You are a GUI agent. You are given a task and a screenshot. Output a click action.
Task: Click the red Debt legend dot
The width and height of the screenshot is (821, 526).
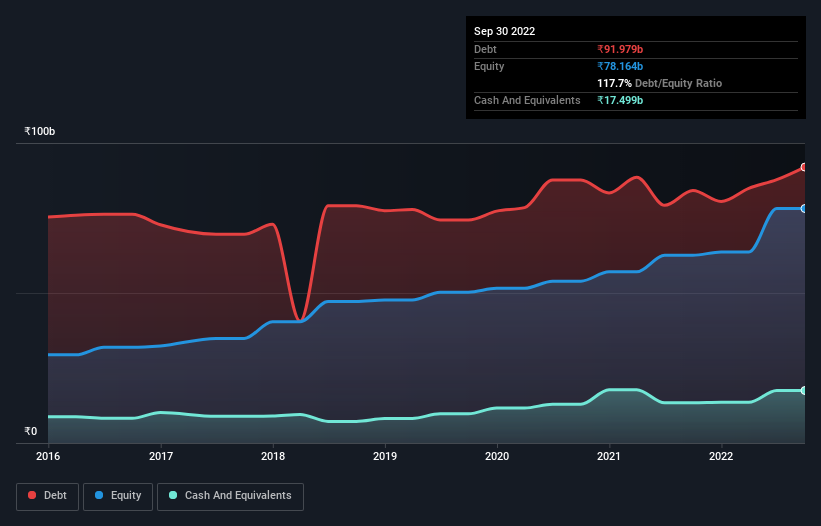32,495
